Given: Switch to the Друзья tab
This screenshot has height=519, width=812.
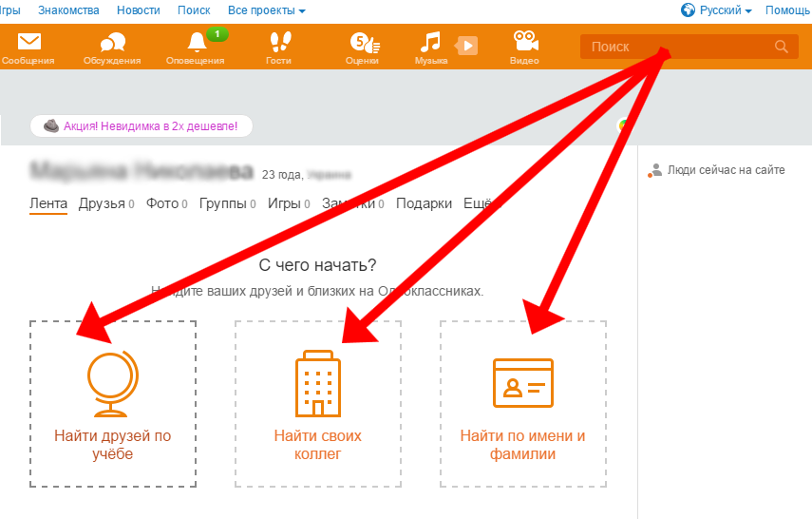Looking at the screenshot, I should (x=102, y=203).
